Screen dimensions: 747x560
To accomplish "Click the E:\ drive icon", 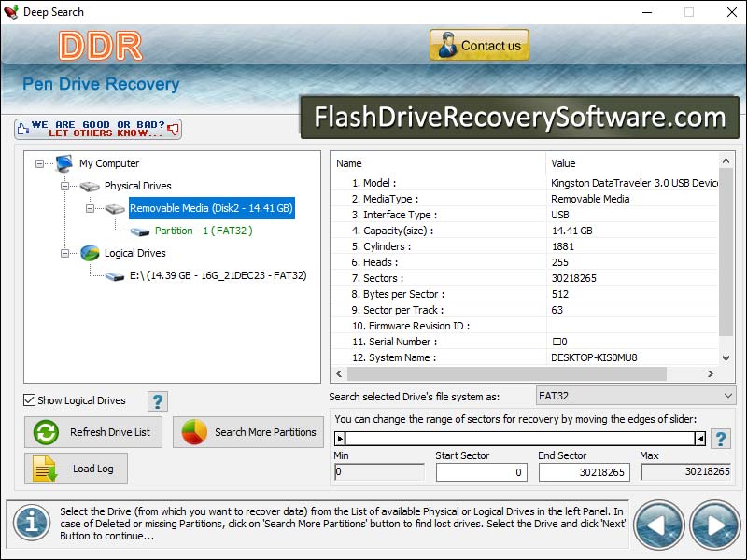I will pyautogui.click(x=115, y=276).
